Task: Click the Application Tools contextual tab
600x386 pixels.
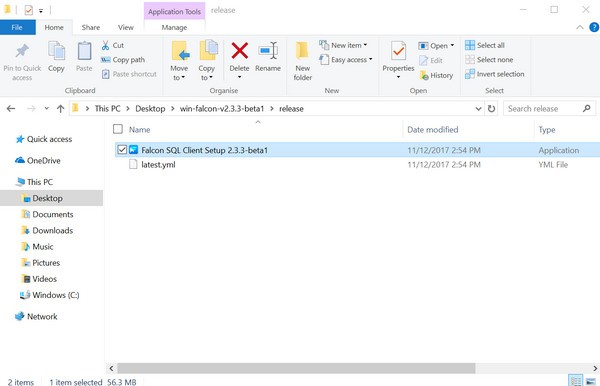Action: coord(174,11)
